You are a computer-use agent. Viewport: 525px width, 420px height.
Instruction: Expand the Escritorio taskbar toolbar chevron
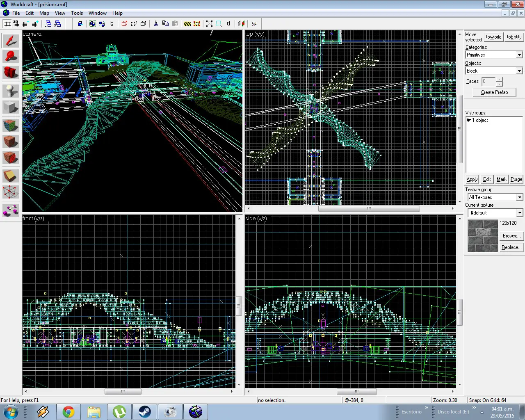[427, 408]
